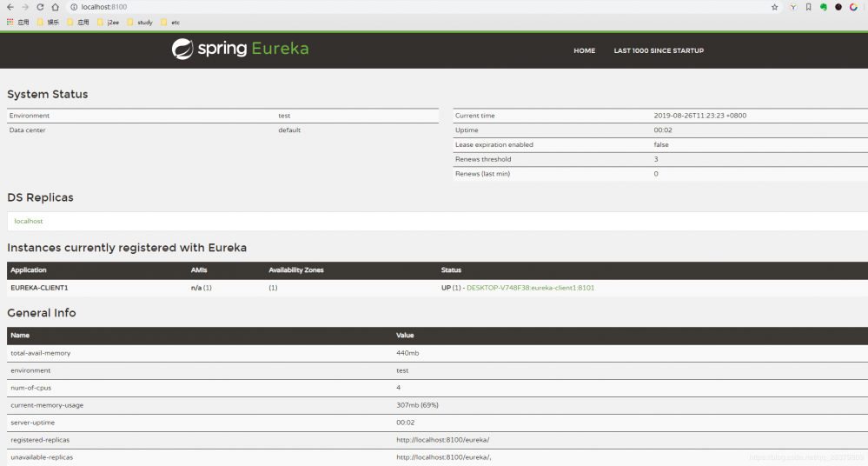Select the registered-replicas URL value
This screenshot has width=868, height=466.
443,440
